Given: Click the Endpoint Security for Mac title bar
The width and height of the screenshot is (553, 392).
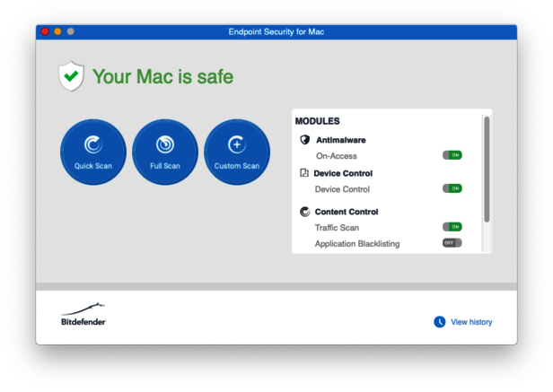Looking at the screenshot, I should [276, 31].
